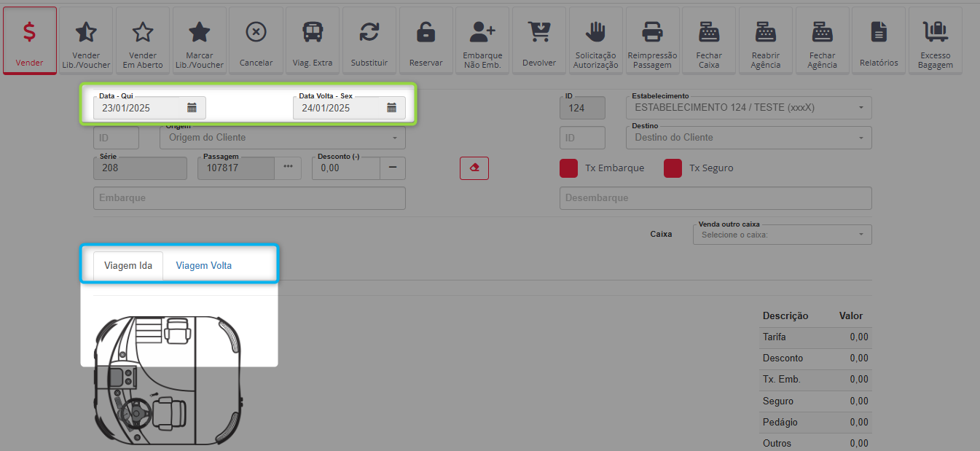Click the destination ID input field
This screenshot has width=980, height=451.
582,138
